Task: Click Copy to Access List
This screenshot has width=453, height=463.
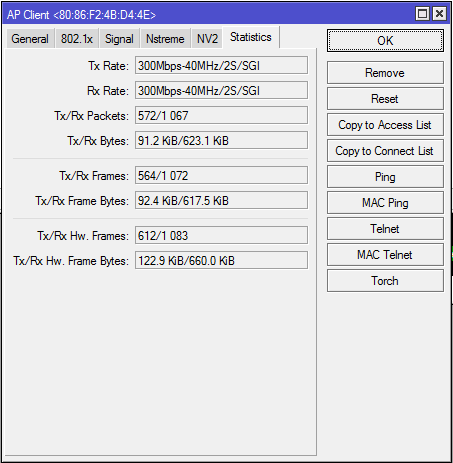Action: [385, 124]
